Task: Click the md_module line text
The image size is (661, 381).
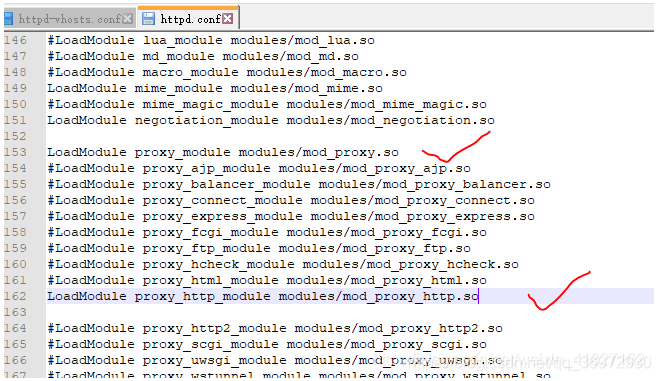Action: coord(203,56)
